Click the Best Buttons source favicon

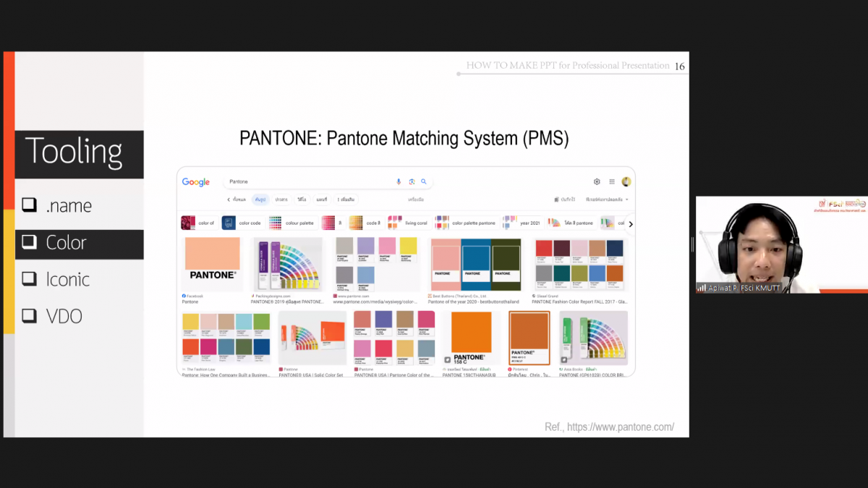point(430,296)
